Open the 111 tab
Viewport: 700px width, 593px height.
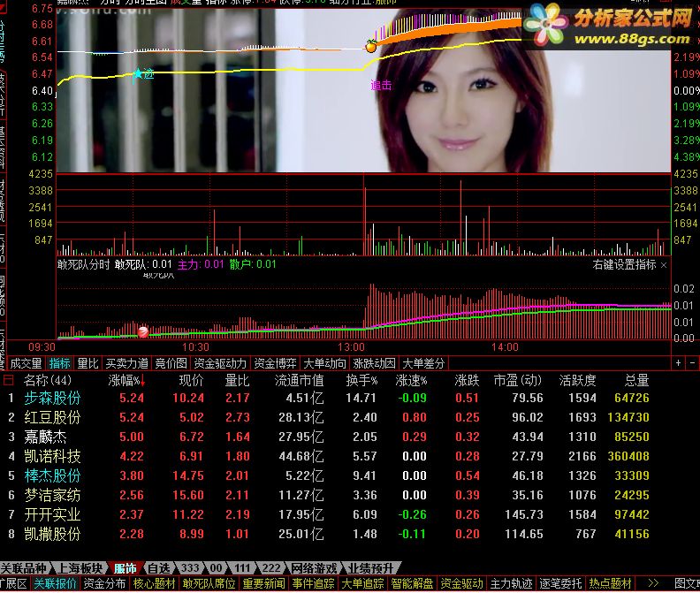242,568
